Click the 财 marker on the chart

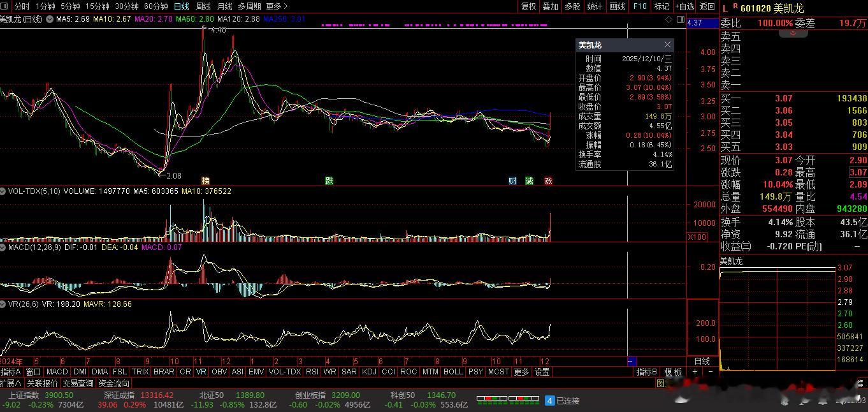[x=512, y=181]
